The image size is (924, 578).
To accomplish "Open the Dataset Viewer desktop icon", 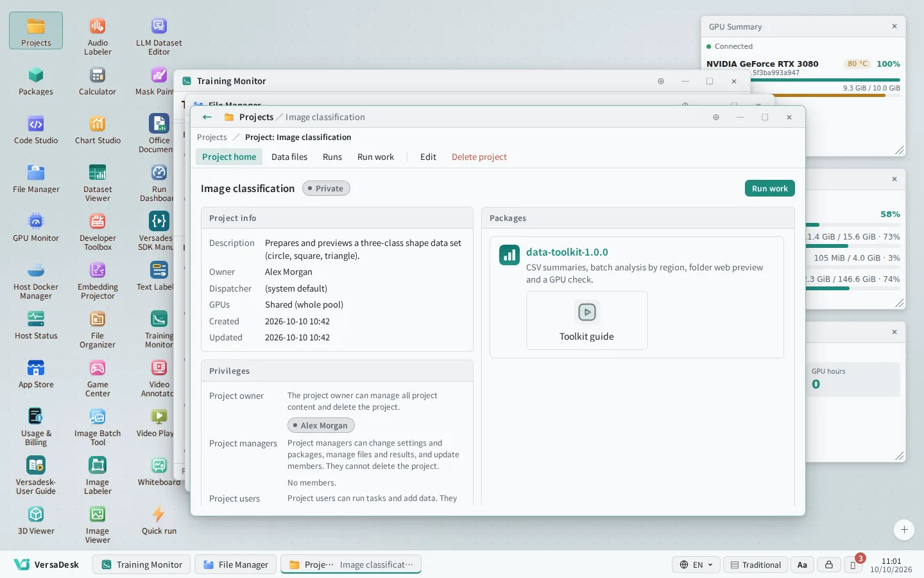I will tap(98, 183).
